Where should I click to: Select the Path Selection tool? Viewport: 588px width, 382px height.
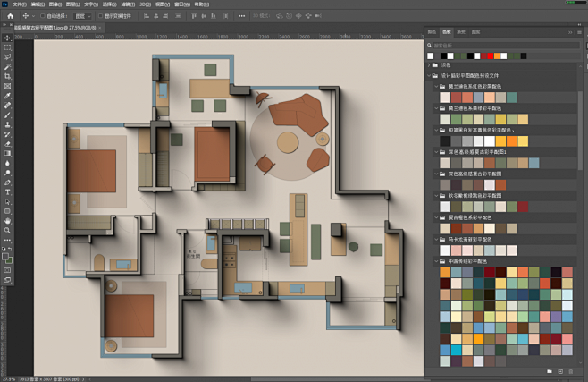pyautogui.click(x=7, y=202)
